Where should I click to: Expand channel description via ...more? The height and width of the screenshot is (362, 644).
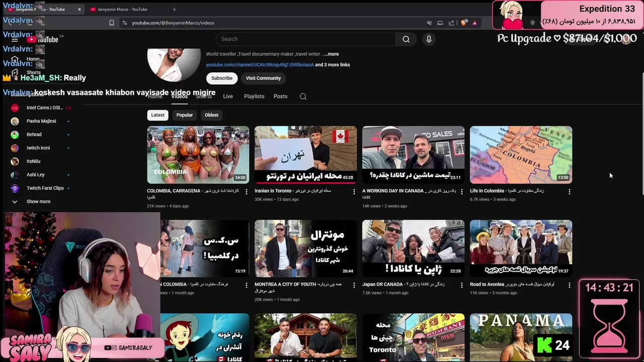click(x=331, y=54)
